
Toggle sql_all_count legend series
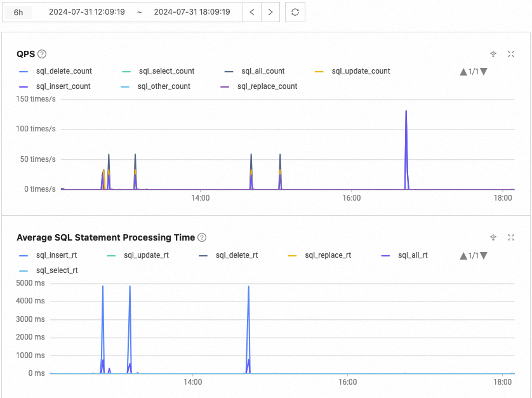point(255,71)
